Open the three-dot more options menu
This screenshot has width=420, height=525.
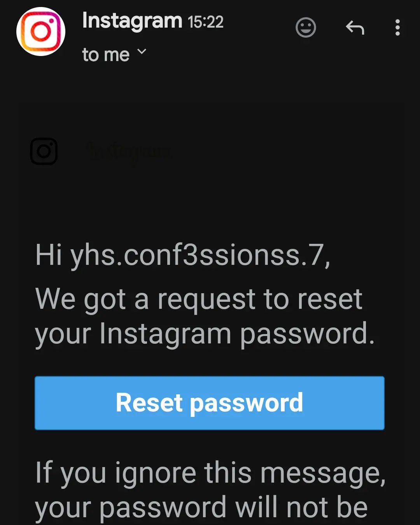[x=397, y=28]
